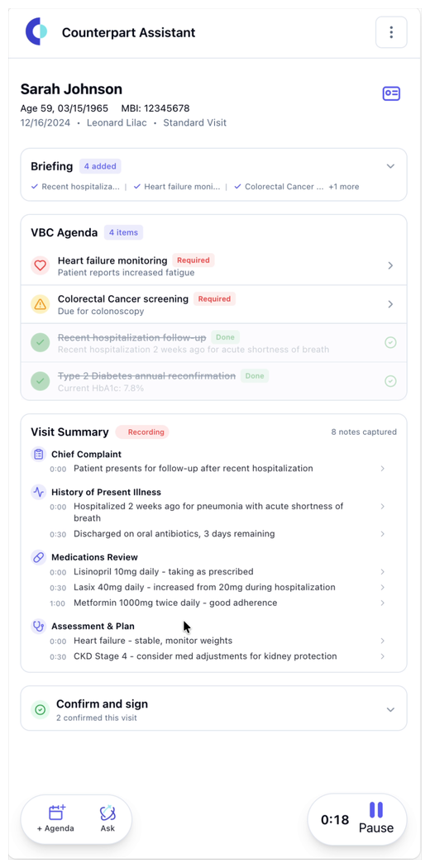
Task: Click the + Agenda button
Action: 55,820
